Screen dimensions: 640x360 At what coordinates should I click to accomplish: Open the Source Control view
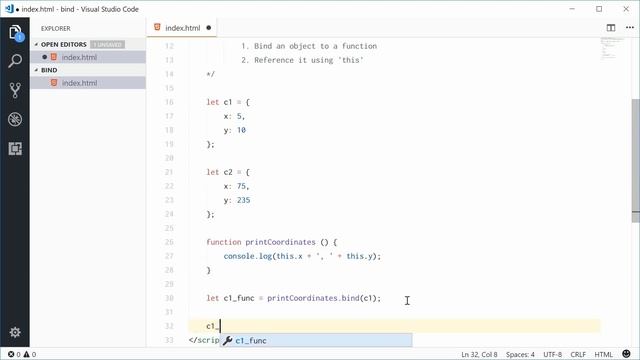tap(15, 90)
